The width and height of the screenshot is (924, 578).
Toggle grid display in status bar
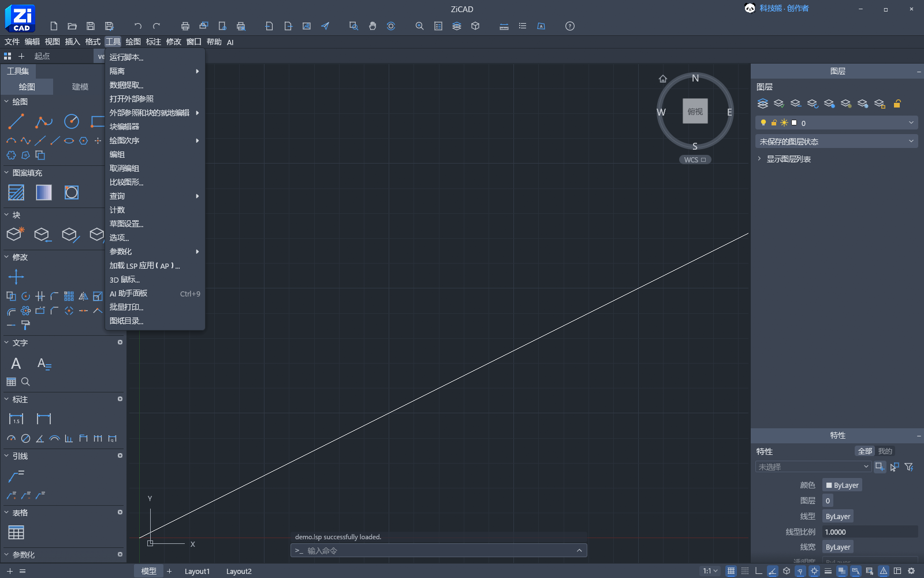pyautogui.click(x=731, y=571)
